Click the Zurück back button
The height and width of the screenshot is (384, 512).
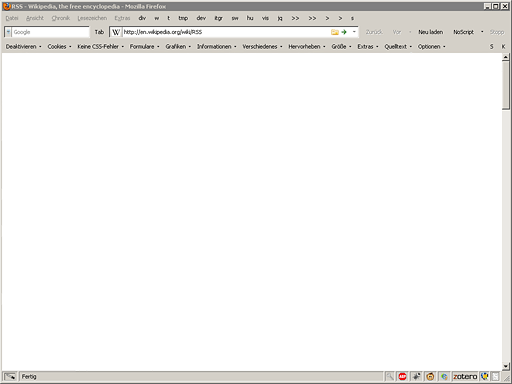coord(374,32)
